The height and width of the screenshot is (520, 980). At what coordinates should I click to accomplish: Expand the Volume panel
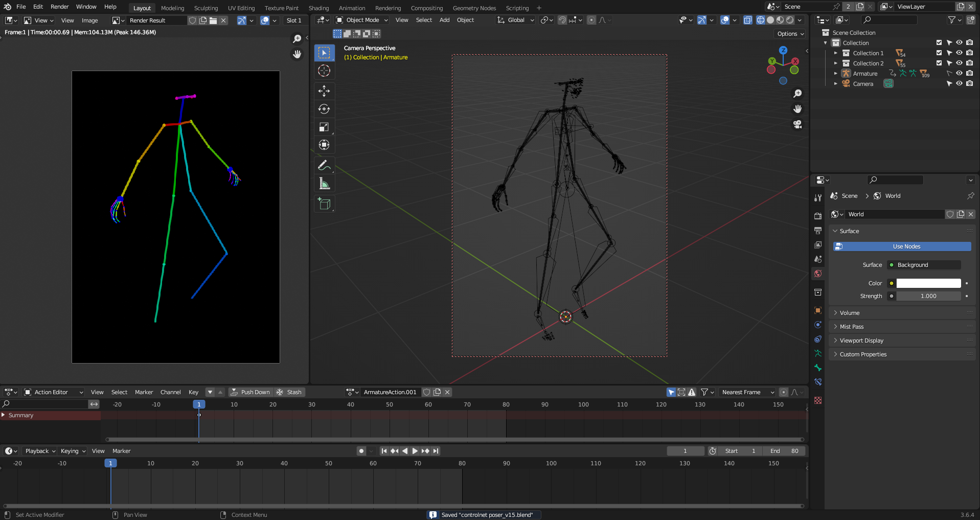coord(850,313)
